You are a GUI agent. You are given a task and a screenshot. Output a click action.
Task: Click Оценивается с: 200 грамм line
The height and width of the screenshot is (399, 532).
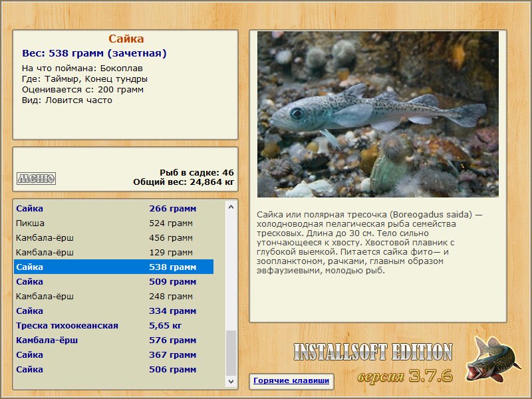click(x=82, y=90)
